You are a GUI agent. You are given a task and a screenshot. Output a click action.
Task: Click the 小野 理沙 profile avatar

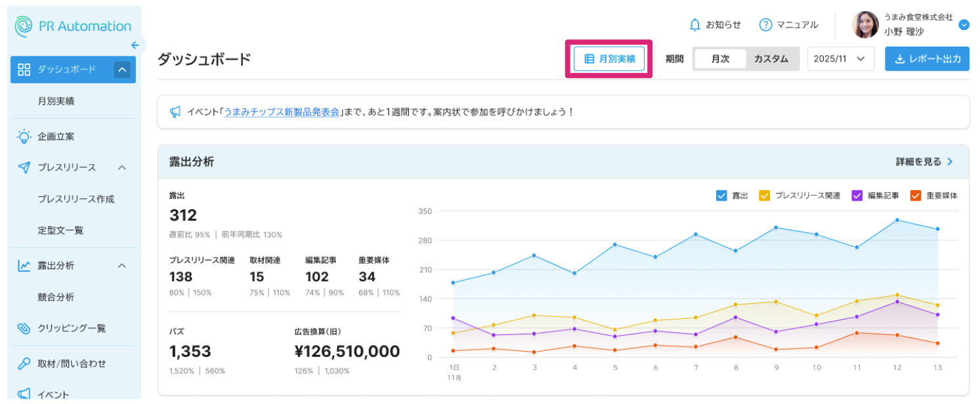click(864, 25)
